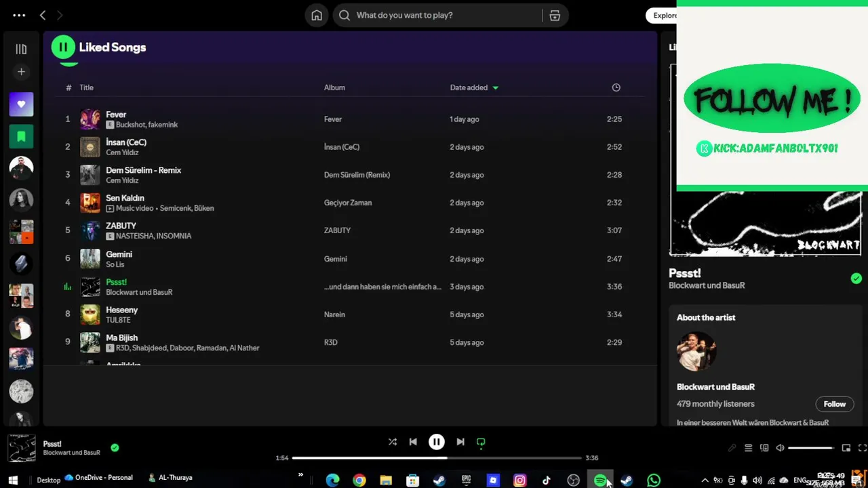Toggle liked checkmark in the bottom now-playing bar
868x488 pixels.
[115, 447]
